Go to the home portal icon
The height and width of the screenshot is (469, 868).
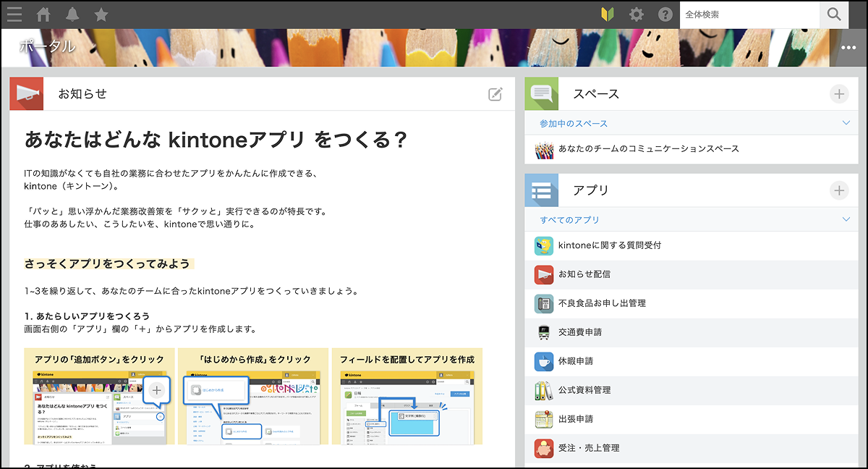click(43, 14)
